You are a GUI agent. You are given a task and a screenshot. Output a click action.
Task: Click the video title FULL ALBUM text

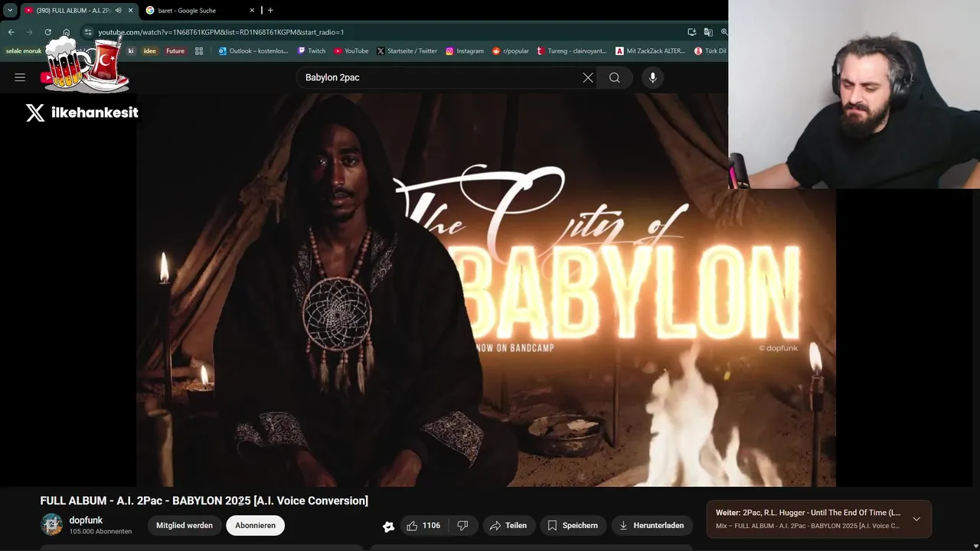pos(204,500)
